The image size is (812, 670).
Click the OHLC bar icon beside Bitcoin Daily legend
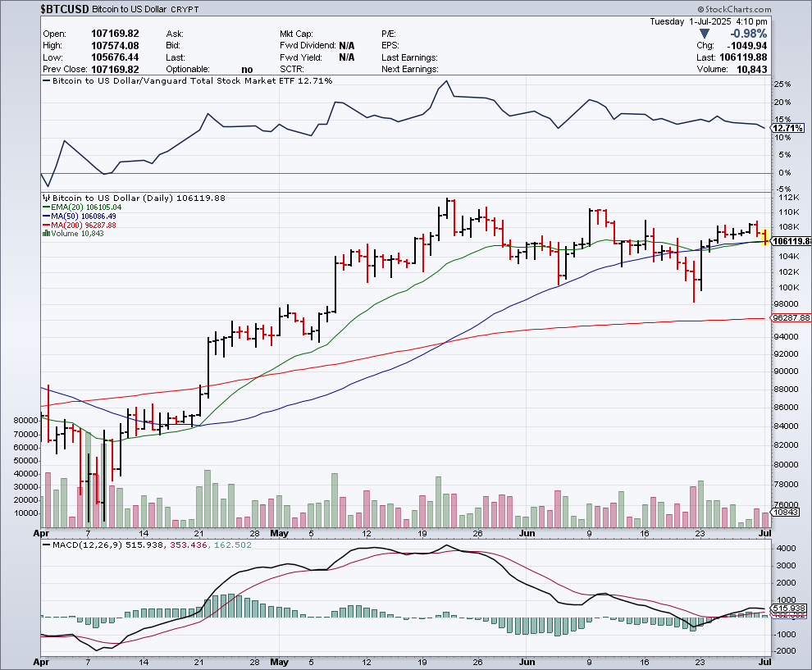(46, 198)
